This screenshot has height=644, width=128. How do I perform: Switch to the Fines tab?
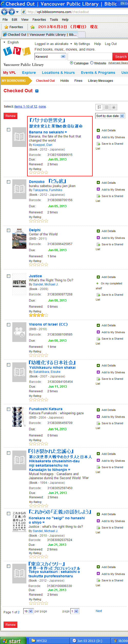[x=78, y=80]
